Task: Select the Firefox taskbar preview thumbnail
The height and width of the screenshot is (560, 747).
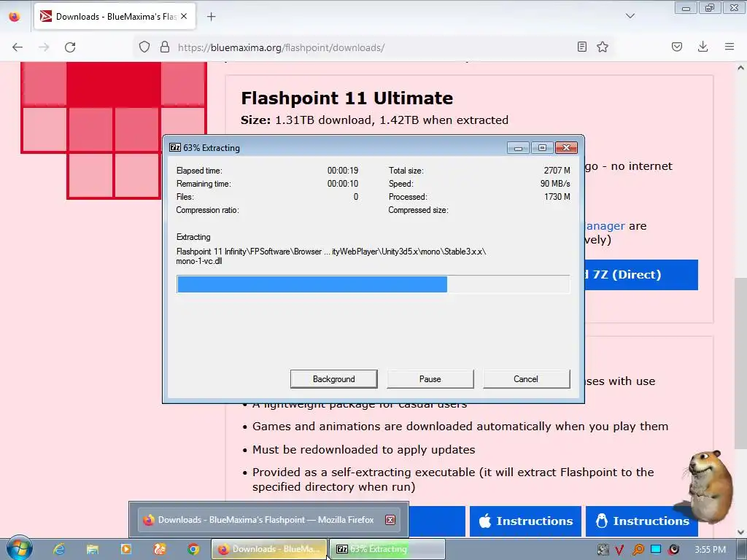Action: (x=268, y=519)
